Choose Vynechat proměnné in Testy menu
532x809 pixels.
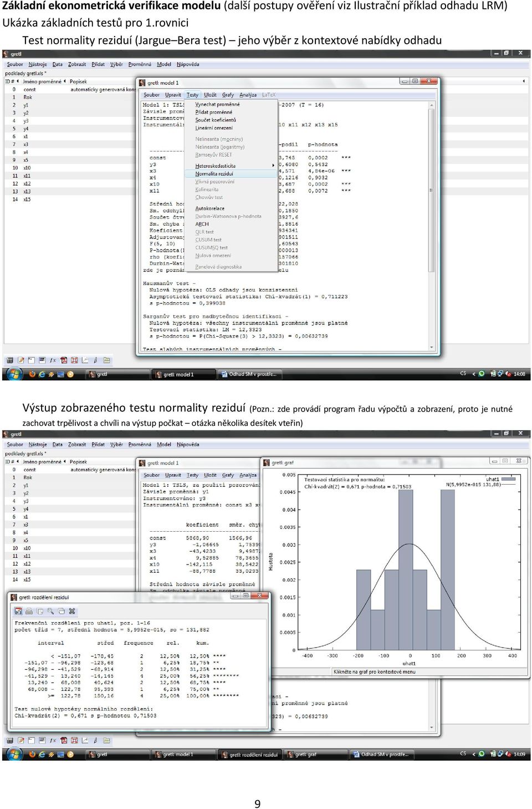[217, 104]
